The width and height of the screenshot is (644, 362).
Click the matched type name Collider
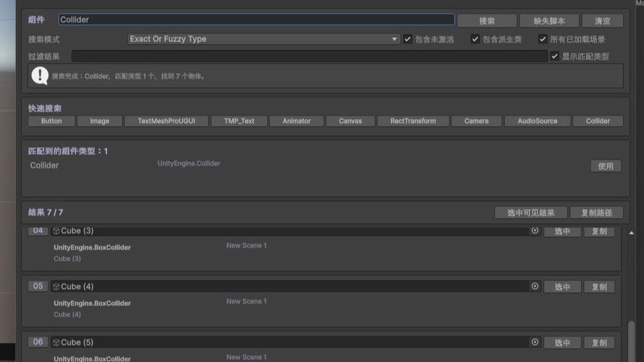click(x=44, y=165)
